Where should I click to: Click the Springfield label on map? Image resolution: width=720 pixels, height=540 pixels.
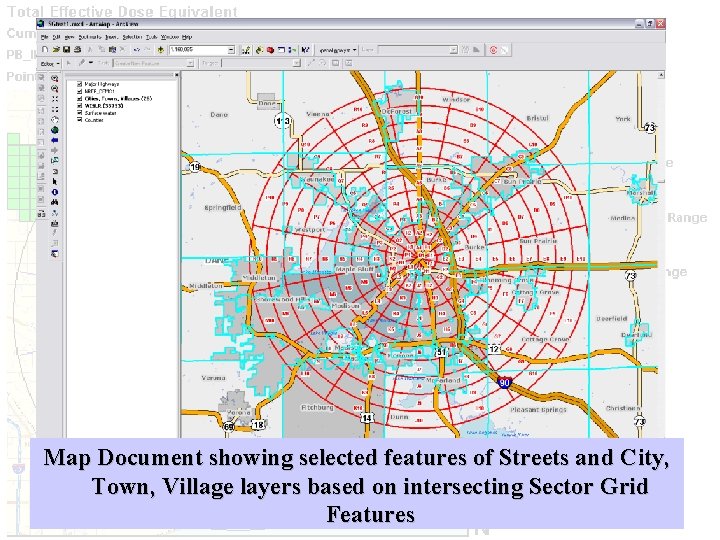click(223, 208)
